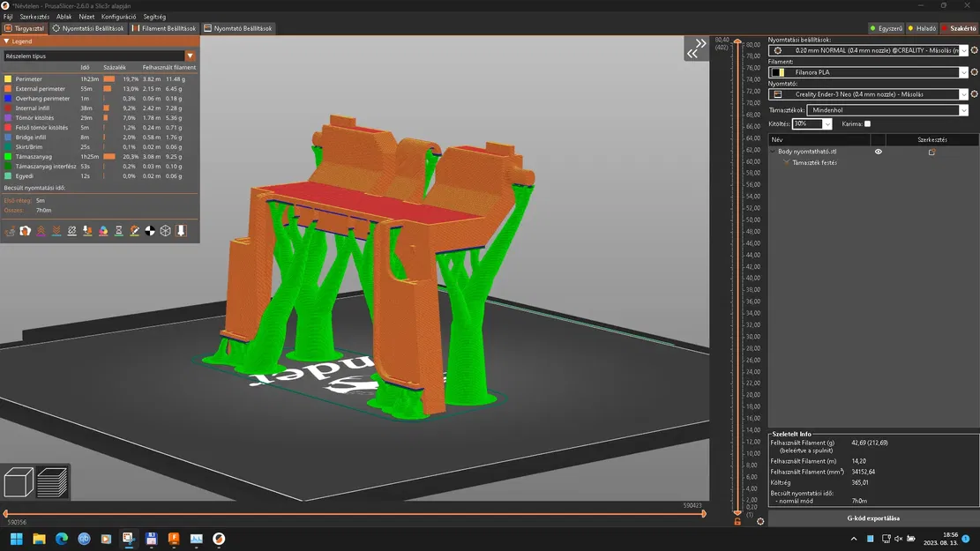The width and height of the screenshot is (980, 551).
Task: Toggle color changes icon in legend
Action: [x=103, y=230]
